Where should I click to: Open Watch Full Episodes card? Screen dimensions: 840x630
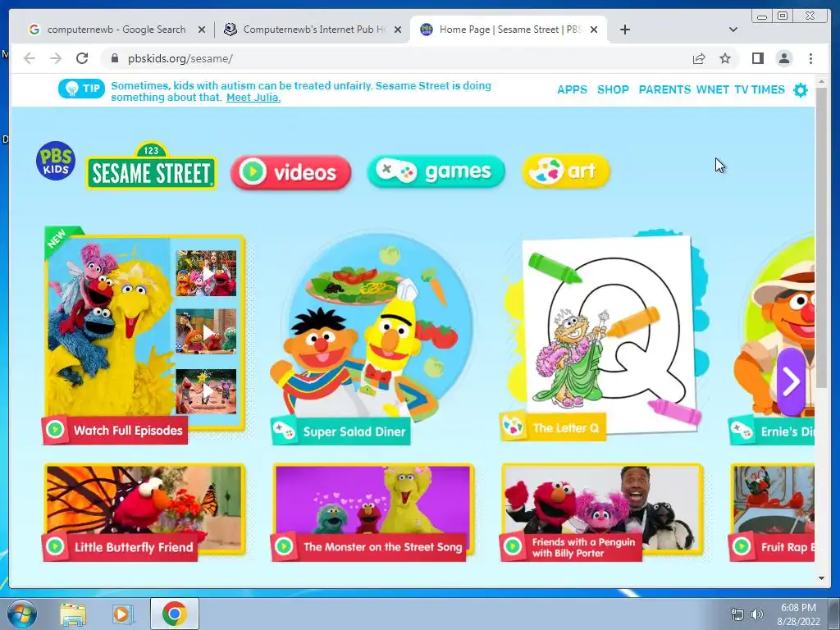(x=144, y=335)
